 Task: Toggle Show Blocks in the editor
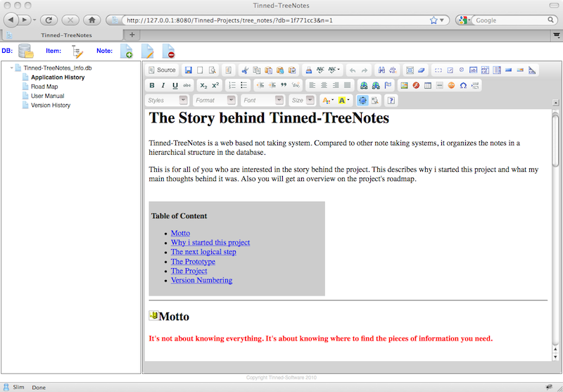coord(374,100)
